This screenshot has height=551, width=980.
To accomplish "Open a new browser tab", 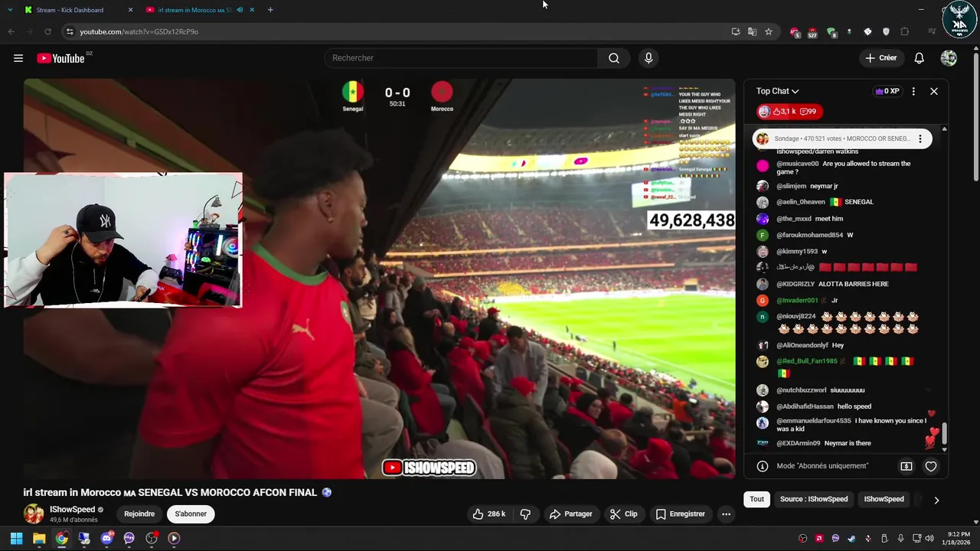I will (270, 10).
